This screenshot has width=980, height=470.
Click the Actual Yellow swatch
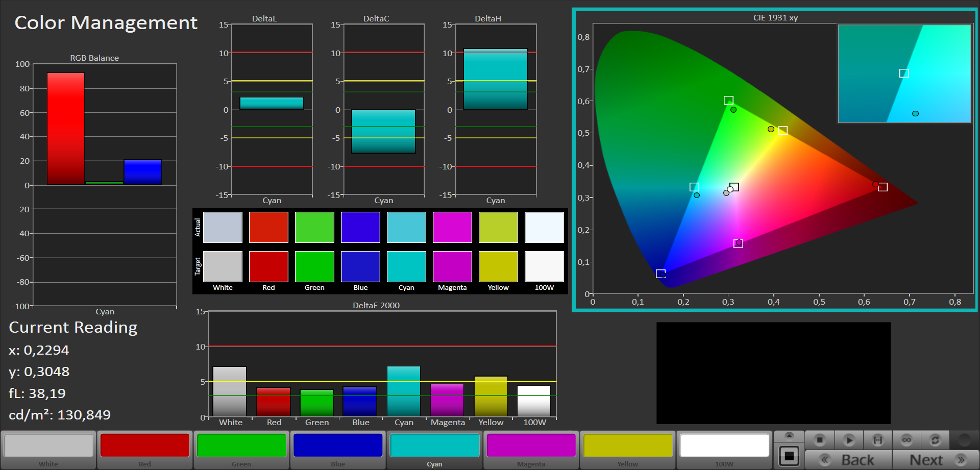498,227
